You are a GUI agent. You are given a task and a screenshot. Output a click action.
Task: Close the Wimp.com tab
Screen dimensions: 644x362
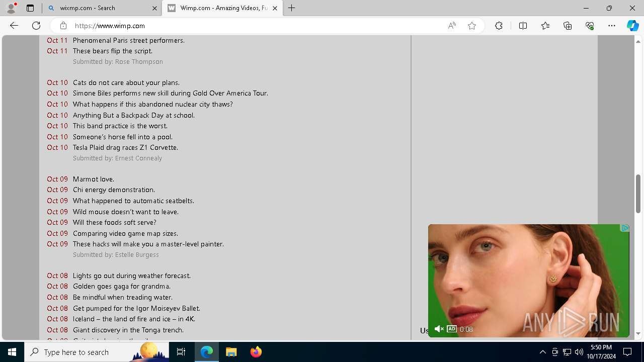(275, 8)
